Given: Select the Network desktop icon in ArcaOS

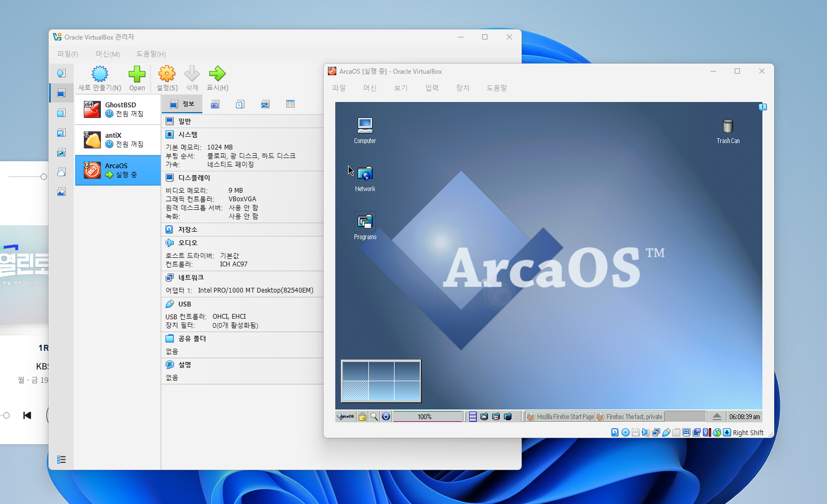Looking at the screenshot, I should (x=365, y=179).
